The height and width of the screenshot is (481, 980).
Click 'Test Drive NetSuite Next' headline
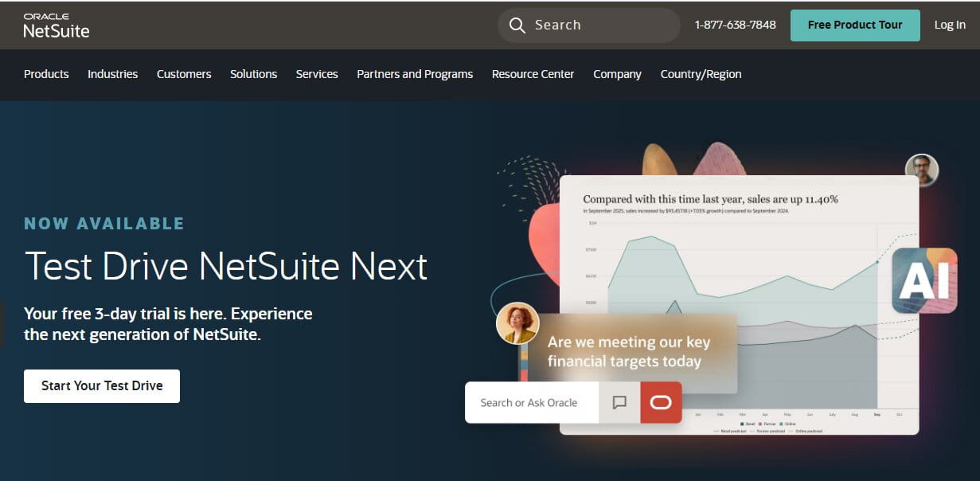[x=226, y=266]
